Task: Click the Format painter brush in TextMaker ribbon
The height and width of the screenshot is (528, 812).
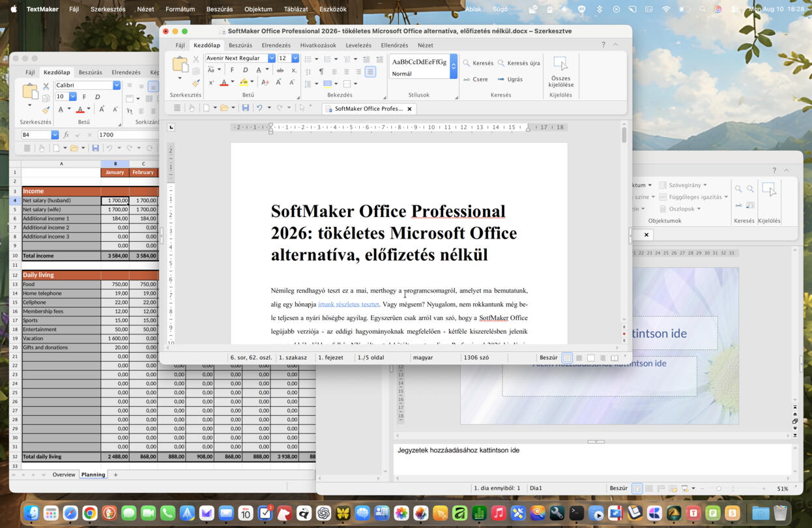Action: pos(196,83)
